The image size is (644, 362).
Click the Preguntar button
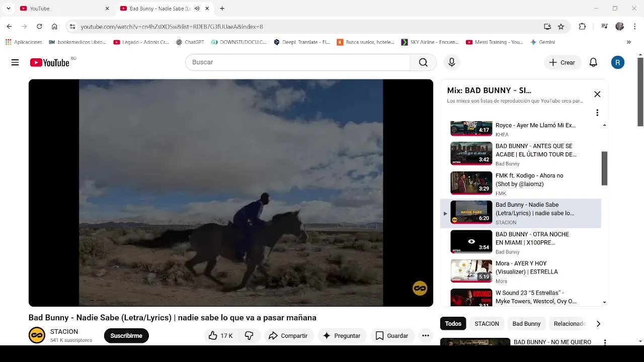[x=342, y=335]
